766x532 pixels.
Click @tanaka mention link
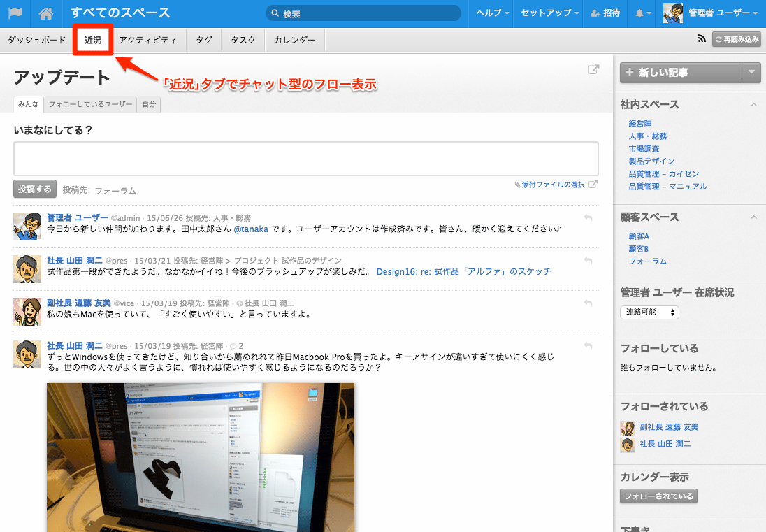click(x=251, y=229)
